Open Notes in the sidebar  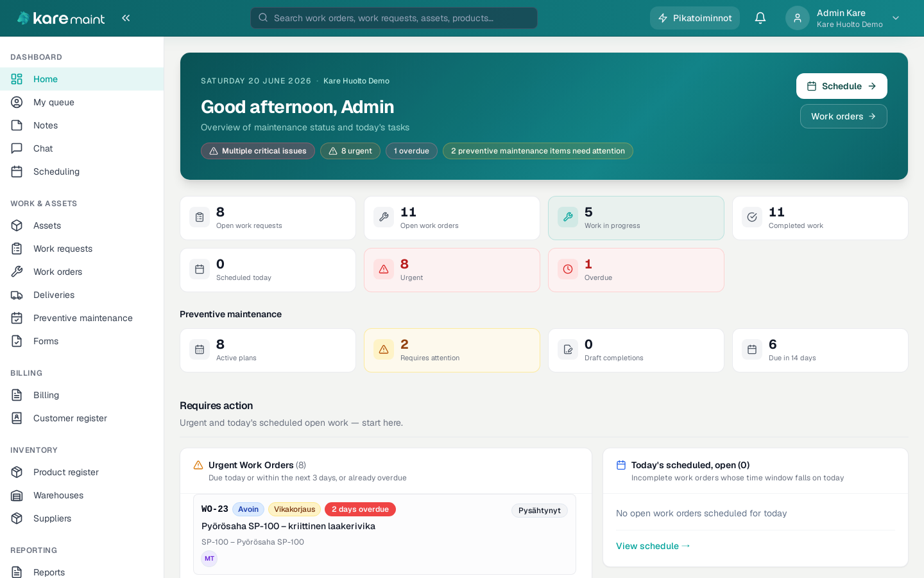tap(81, 125)
